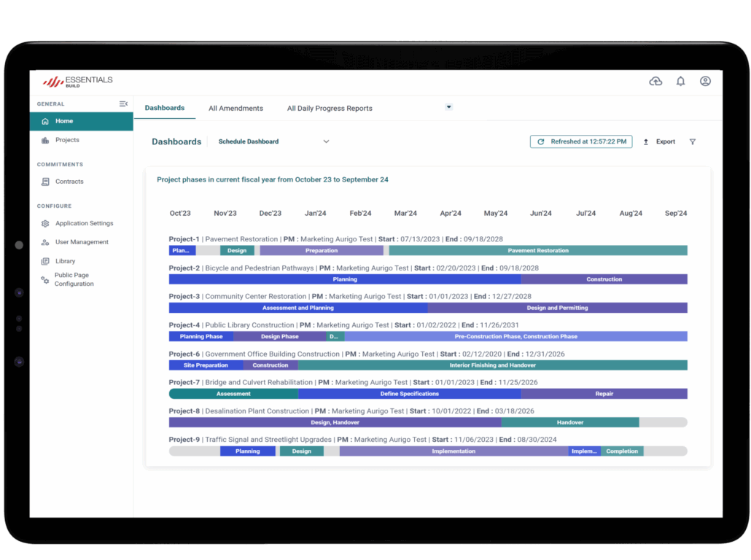The width and height of the screenshot is (751, 560).
Task: Open the notifications bell
Action: 680,82
